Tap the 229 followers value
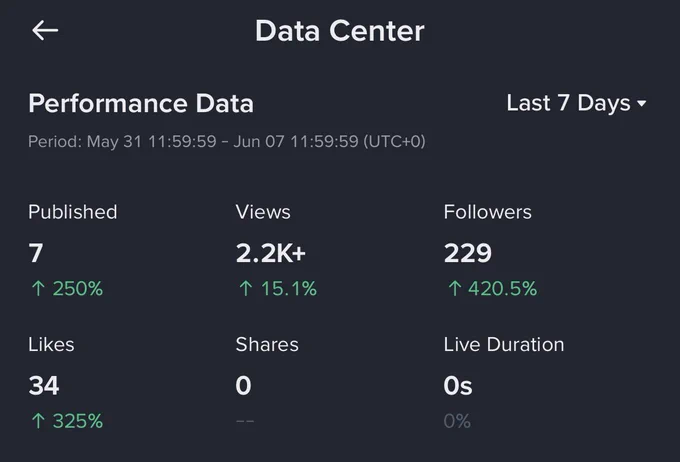The height and width of the screenshot is (462, 680). coord(468,253)
